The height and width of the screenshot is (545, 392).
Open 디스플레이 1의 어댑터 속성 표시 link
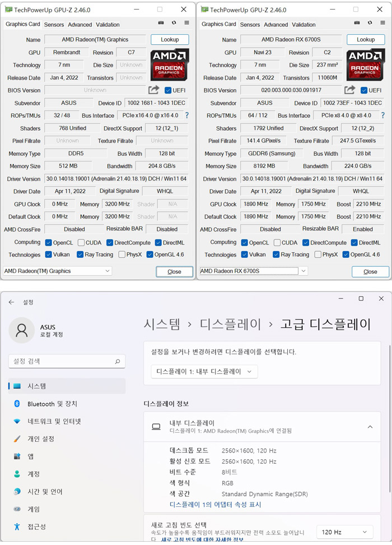click(215, 504)
